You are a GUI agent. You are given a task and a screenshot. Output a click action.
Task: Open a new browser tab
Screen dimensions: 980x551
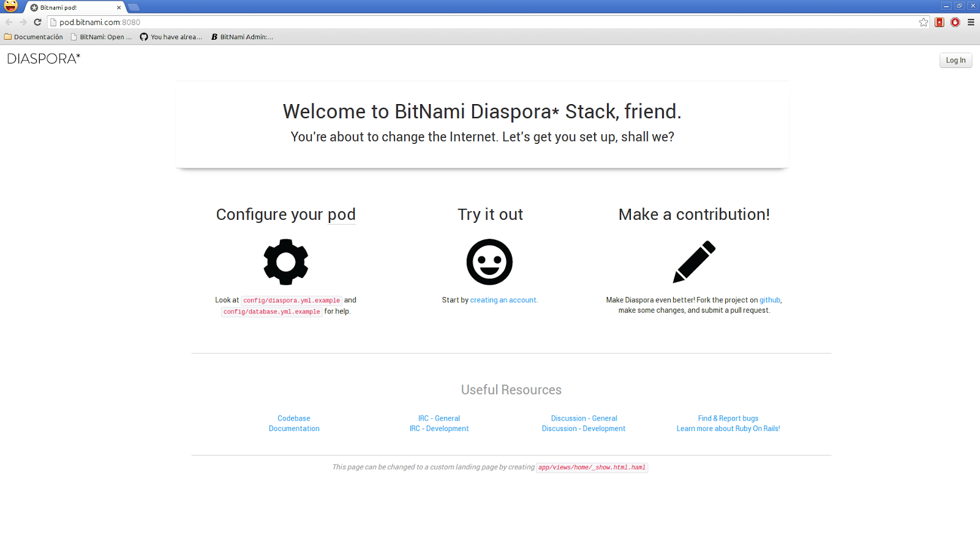pyautogui.click(x=134, y=7)
